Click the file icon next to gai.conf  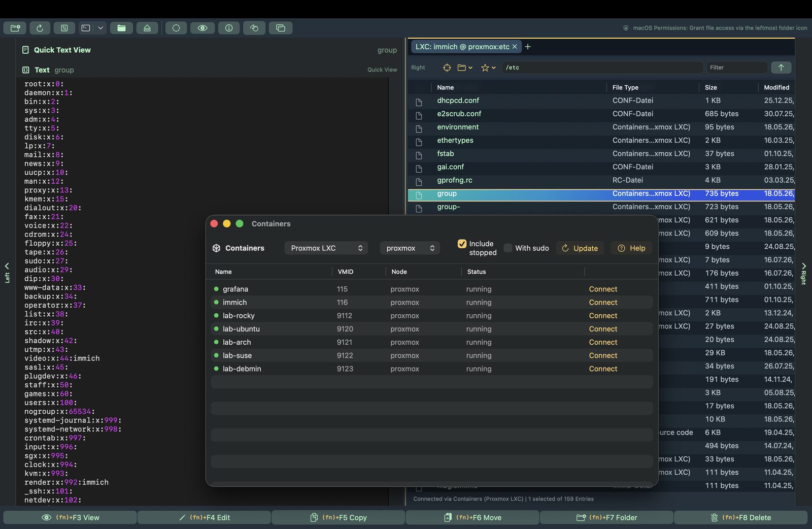[x=419, y=168]
